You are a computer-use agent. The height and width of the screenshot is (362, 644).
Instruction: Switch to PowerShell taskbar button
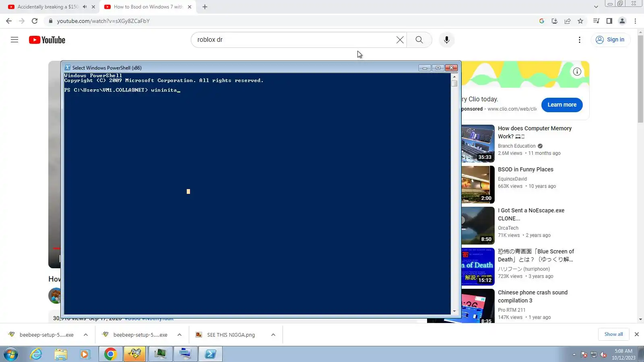(211, 354)
